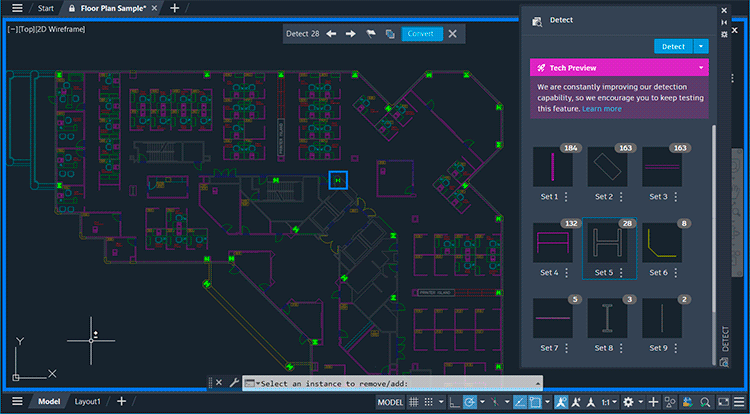
Task: Collapse the Tech Preview banner
Action: (x=701, y=68)
